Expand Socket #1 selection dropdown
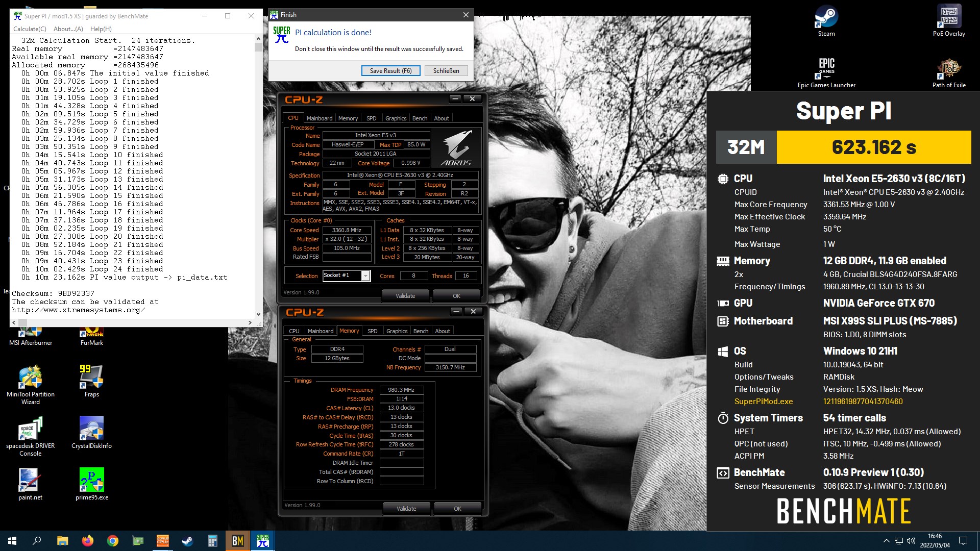The image size is (980, 551). (x=365, y=275)
